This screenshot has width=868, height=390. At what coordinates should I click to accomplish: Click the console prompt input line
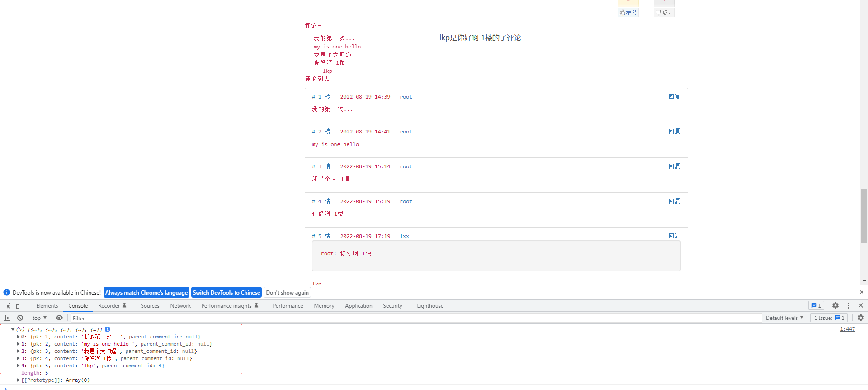434,387
